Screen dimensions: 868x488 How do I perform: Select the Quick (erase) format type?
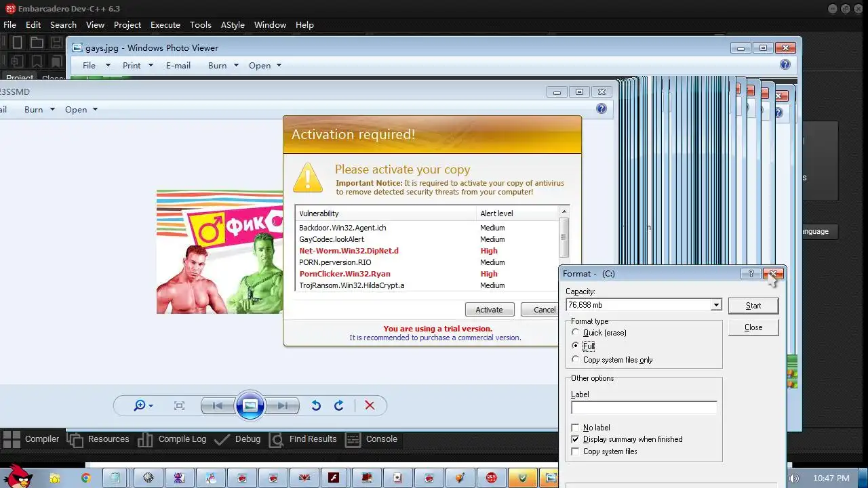pos(576,333)
